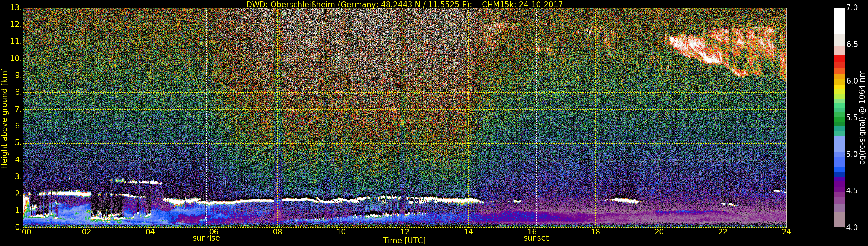The height and width of the screenshot is (246, 868).
Task: Click the 00 hour tick on the time axis
Action: tap(26, 232)
